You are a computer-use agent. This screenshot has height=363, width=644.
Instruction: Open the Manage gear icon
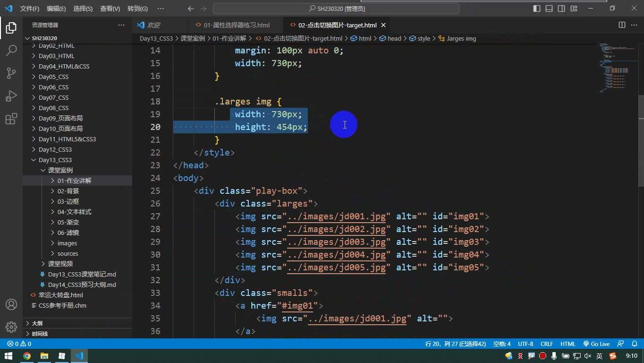(11, 327)
